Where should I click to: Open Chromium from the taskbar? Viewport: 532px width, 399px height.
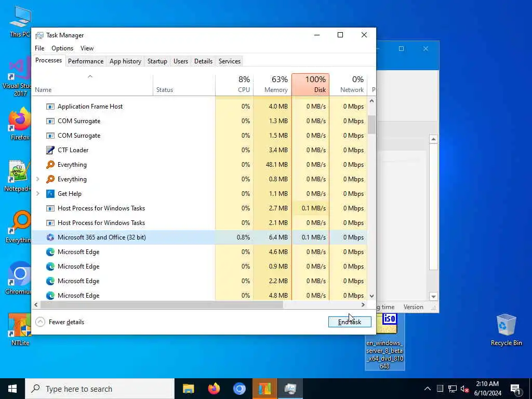(x=239, y=389)
